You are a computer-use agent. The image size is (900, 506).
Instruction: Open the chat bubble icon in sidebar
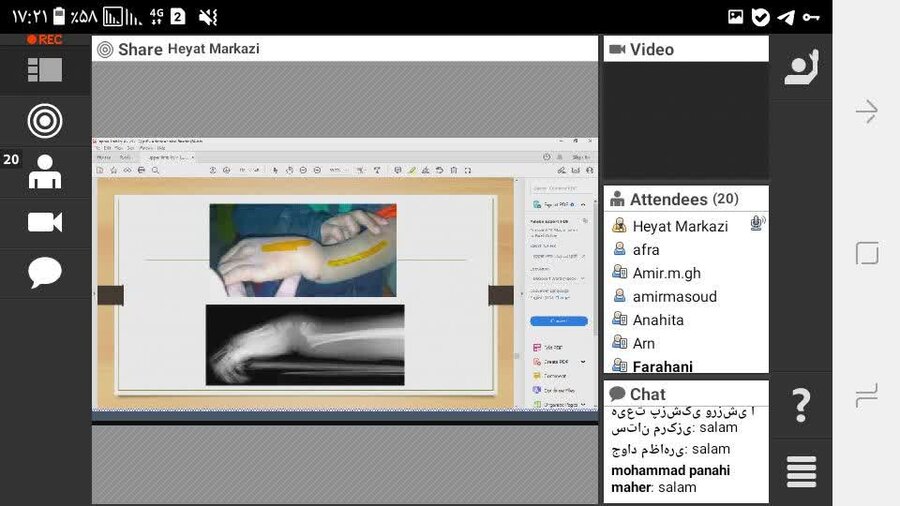[x=45, y=272]
